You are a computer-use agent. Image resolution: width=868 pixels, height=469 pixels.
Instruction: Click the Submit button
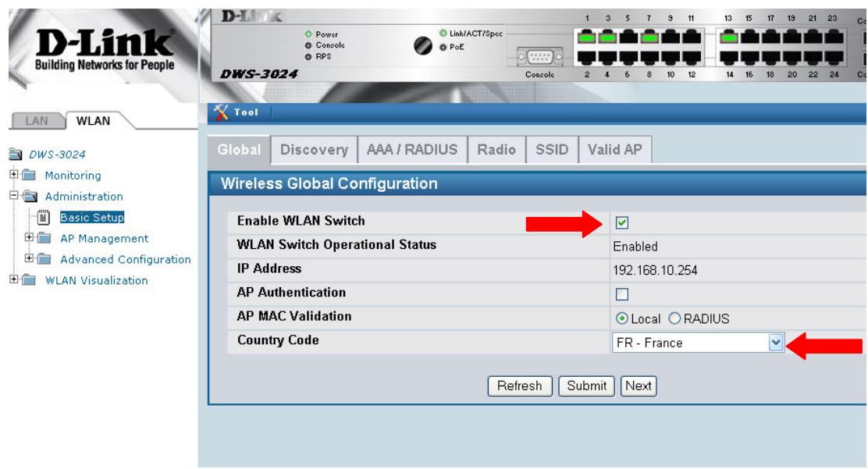587,386
